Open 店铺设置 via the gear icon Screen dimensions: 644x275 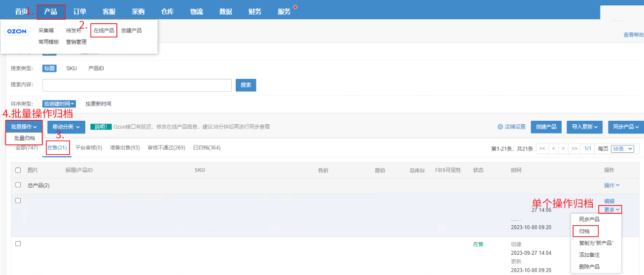(x=500, y=127)
